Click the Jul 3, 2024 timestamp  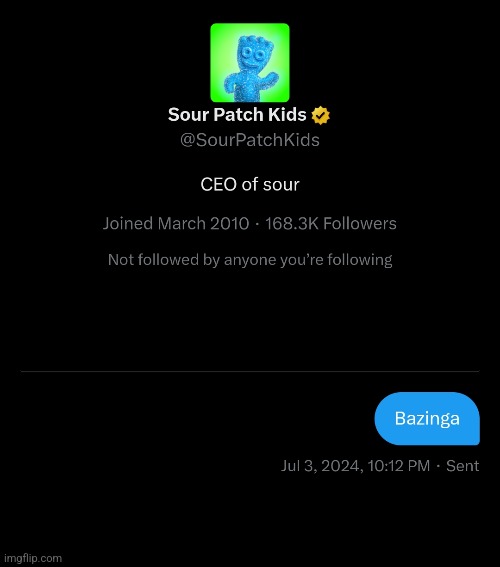[x=322, y=466]
